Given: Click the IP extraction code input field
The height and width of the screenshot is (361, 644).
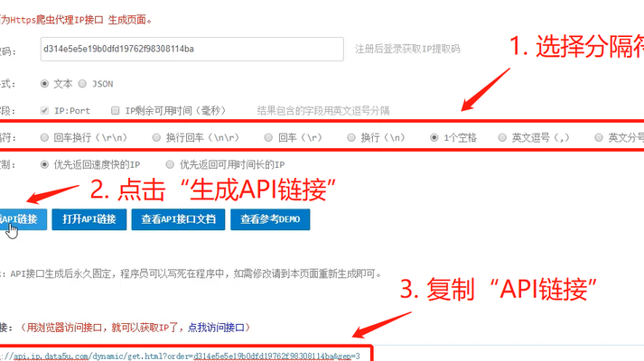Looking at the screenshot, I should (x=191, y=50).
